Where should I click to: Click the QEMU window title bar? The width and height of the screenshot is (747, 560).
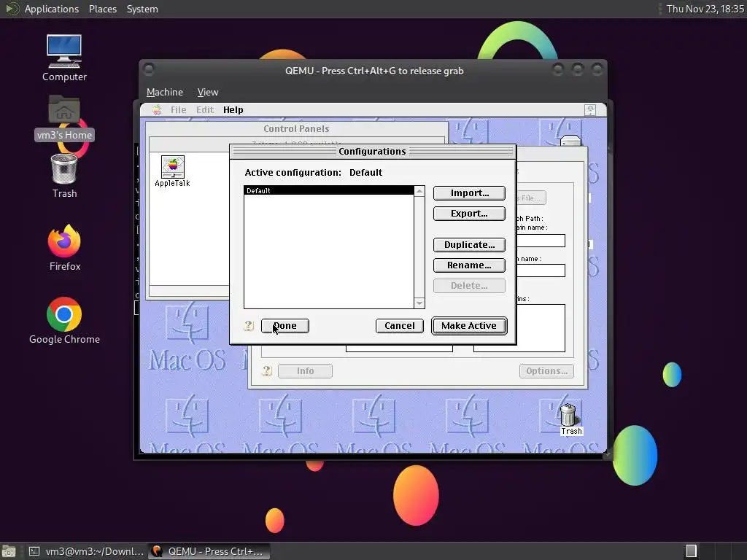tap(374, 71)
